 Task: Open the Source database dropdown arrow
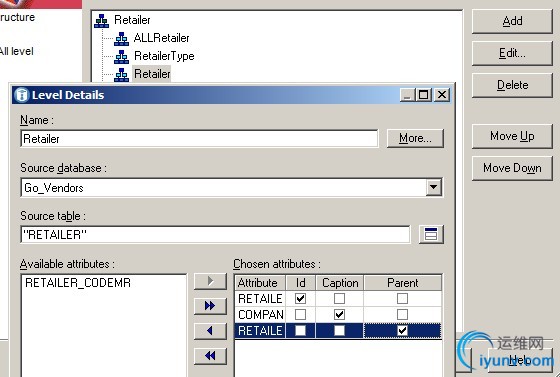coord(434,187)
